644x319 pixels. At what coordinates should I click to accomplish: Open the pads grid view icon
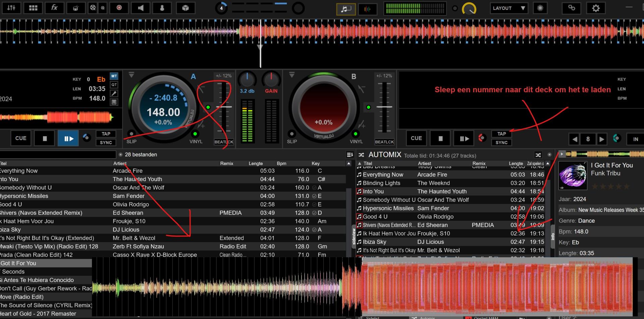pyautogui.click(x=33, y=8)
